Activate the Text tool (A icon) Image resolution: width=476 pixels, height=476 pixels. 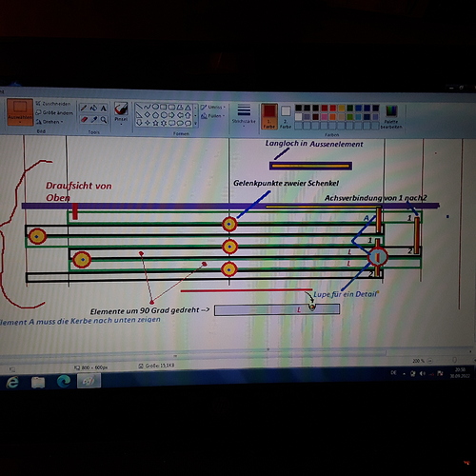(104, 109)
